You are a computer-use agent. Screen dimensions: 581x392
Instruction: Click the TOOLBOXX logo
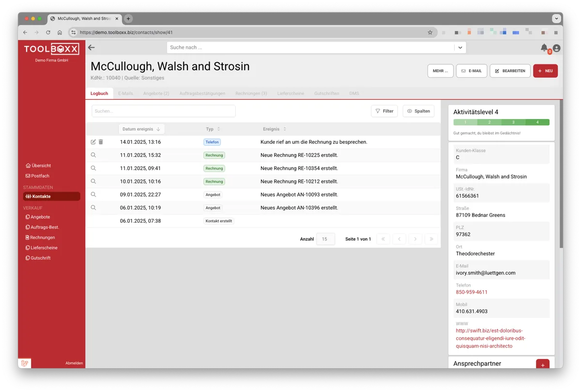51,49
